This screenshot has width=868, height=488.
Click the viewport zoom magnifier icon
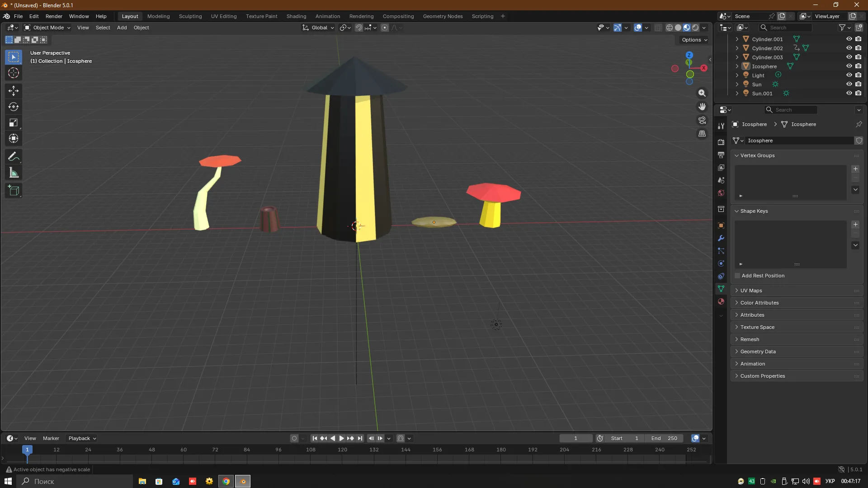tap(702, 93)
